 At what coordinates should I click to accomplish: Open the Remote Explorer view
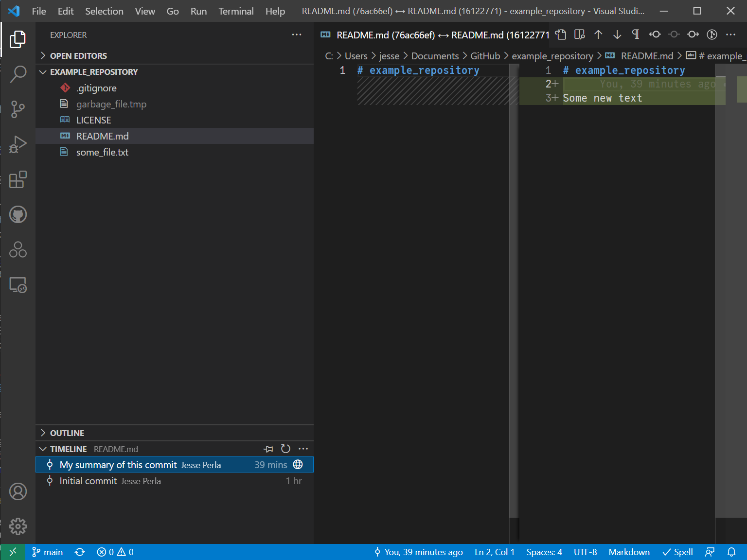click(x=18, y=285)
